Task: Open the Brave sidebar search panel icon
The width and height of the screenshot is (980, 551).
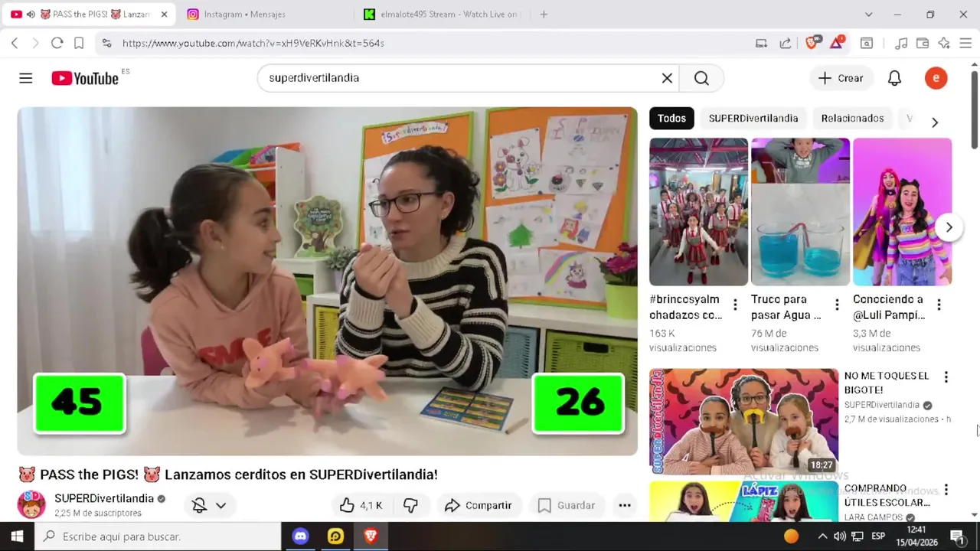Action: 867,43
